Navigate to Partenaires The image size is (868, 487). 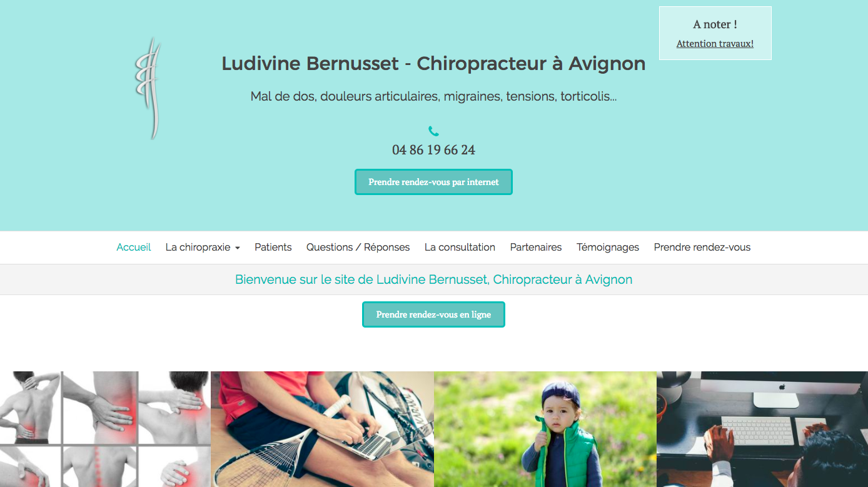(536, 248)
